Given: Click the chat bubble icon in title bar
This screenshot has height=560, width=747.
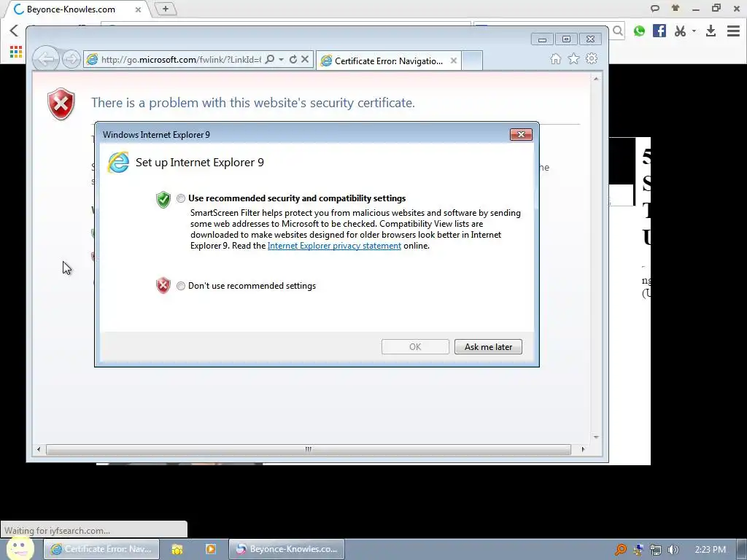Looking at the screenshot, I should 655,9.
